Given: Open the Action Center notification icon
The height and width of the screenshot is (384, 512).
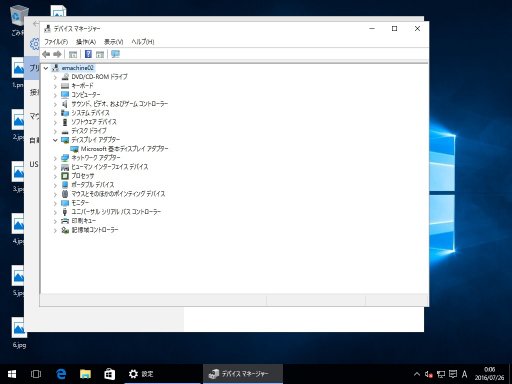Looking at the screenshot, I should click(453, 374).
